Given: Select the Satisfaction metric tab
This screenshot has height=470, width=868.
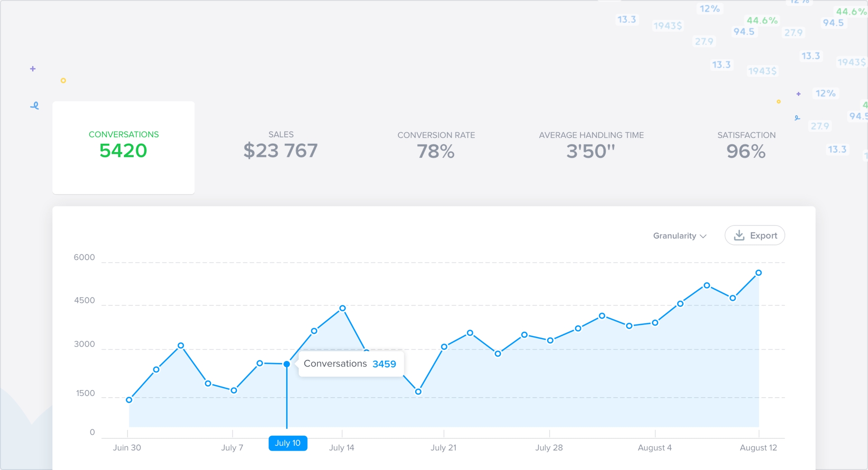Looking at the screenshot, I should (746, 146).
